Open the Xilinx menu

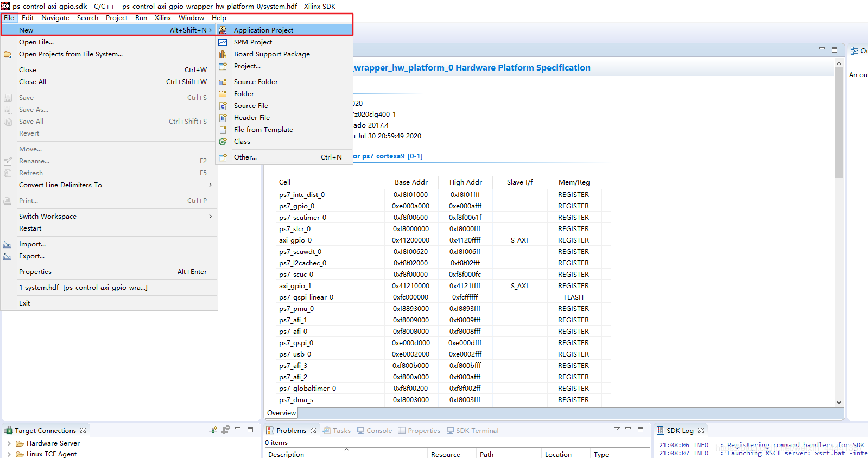pos(163,18)
